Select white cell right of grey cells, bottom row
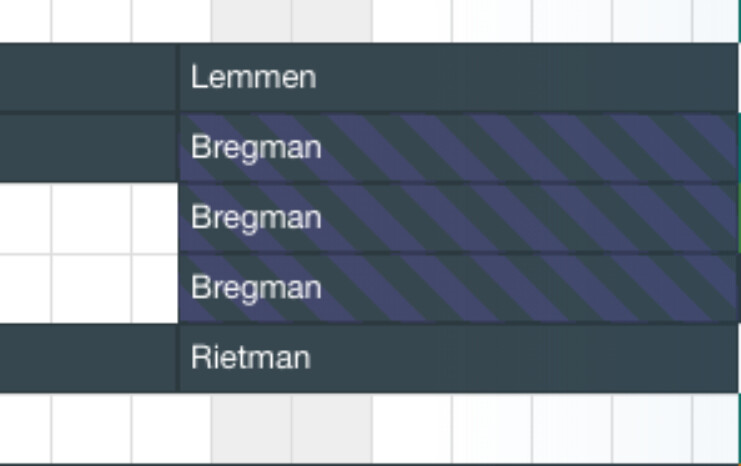 (x=411, y=428)
